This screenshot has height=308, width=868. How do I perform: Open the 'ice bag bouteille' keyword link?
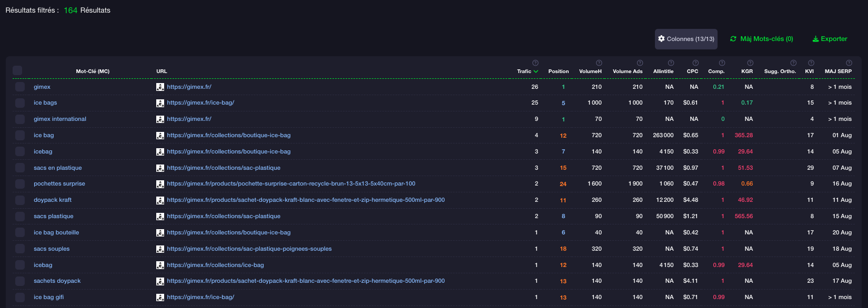(x=56, y=233)
